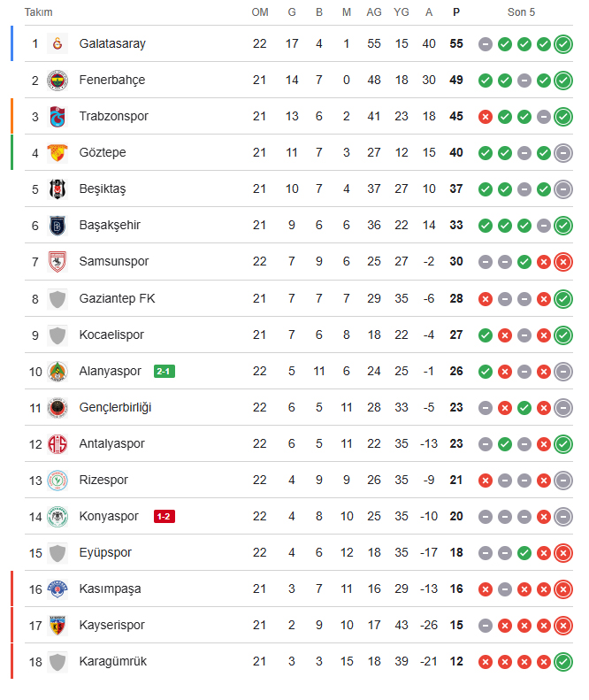
Task: Click the P points column header
Action: 455,12
